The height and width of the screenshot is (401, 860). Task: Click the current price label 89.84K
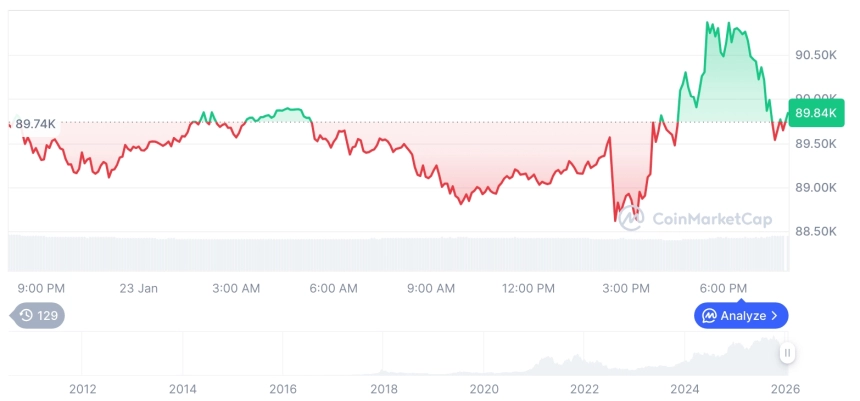coord(813,113)
